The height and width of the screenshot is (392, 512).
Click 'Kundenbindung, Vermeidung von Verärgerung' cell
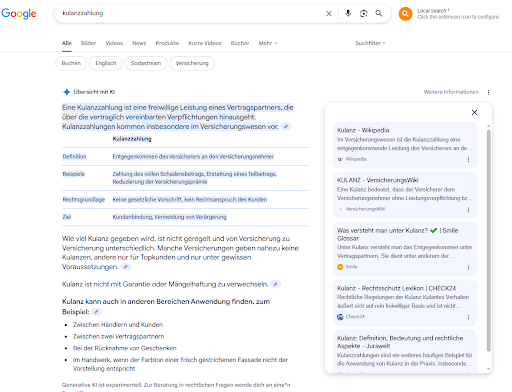tap(169, 217)
